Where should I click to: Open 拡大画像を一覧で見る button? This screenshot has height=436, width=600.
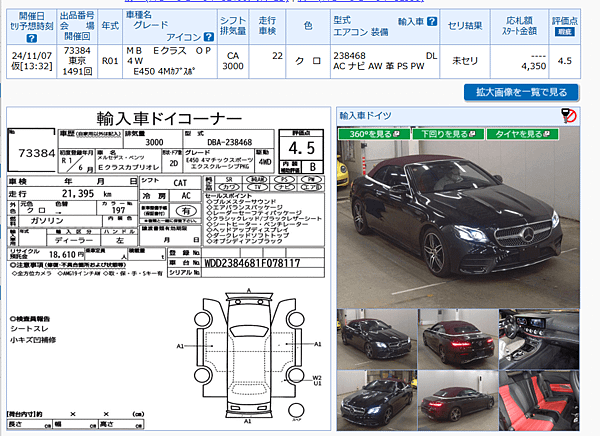click(x=521, y=92)
